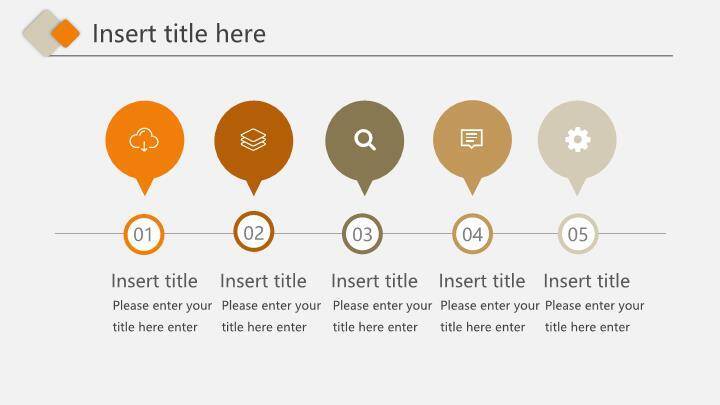Click description text below first Insert title
720x405 pixels.
coord(162,316)
